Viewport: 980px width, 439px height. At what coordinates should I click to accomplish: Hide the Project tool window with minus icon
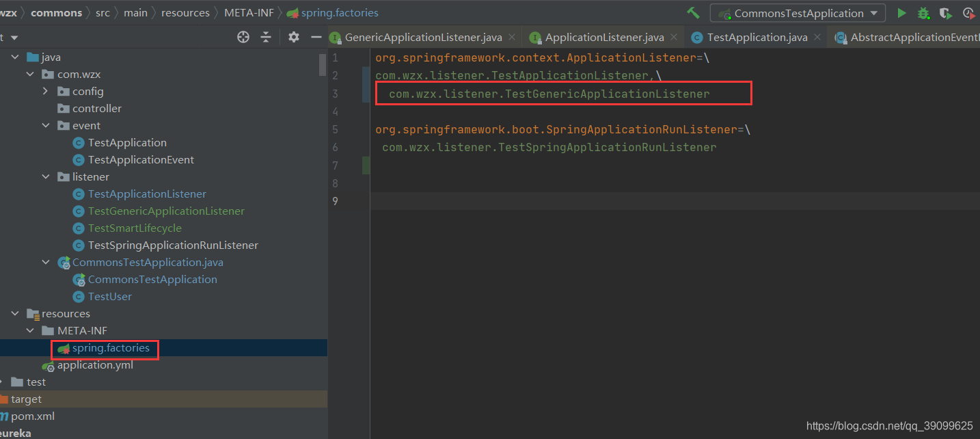pyautogui.click(x=315, y=38)
